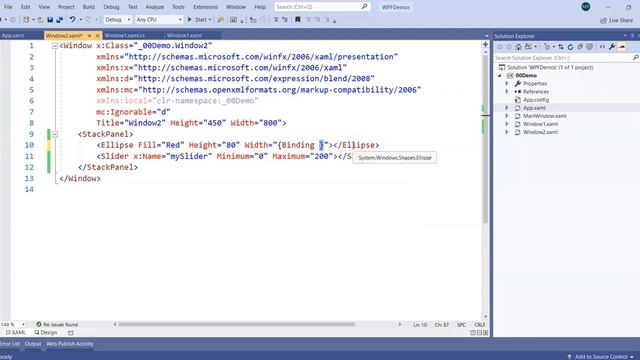Open the Debug configuration dropdown

coord(118,20)
